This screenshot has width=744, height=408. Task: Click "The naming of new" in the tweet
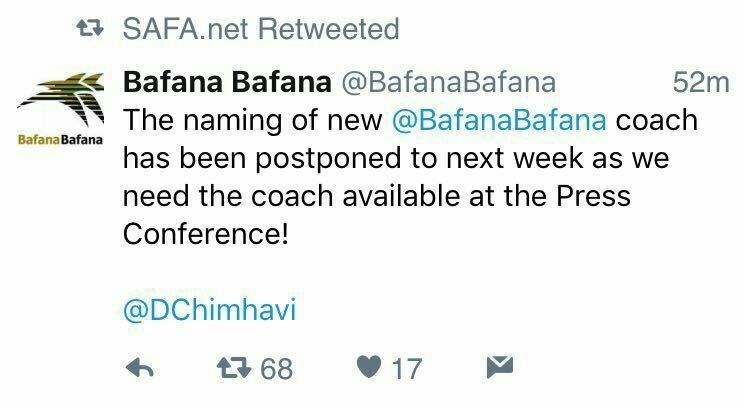click(252, 121)
